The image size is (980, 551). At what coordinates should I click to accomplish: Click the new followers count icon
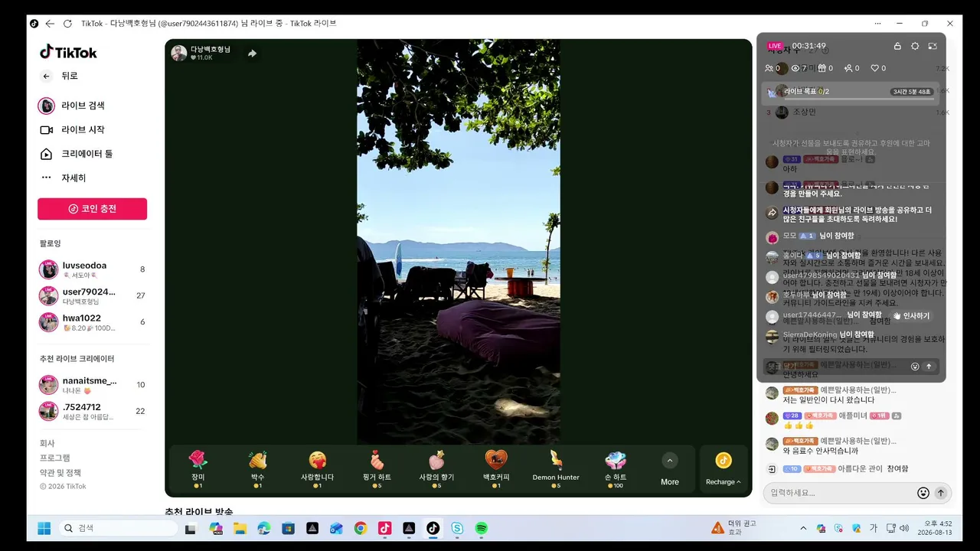tap(849, 68)
